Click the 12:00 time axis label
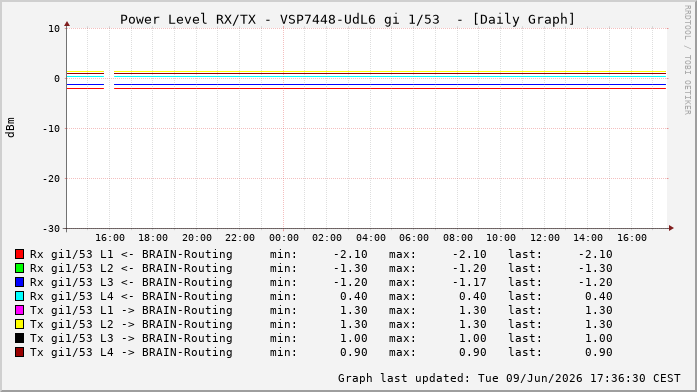The width and height of the screenshot is (697, 392). tap(545, 238)
